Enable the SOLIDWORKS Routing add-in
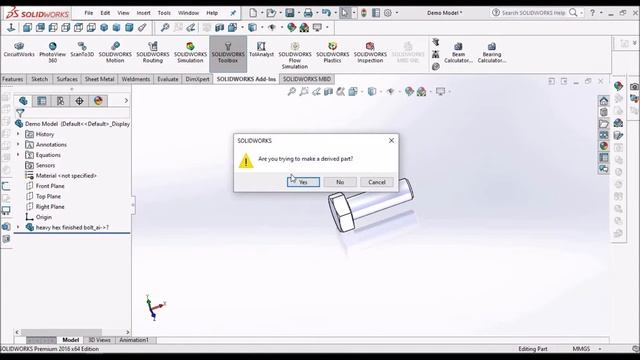 point(153,53)
